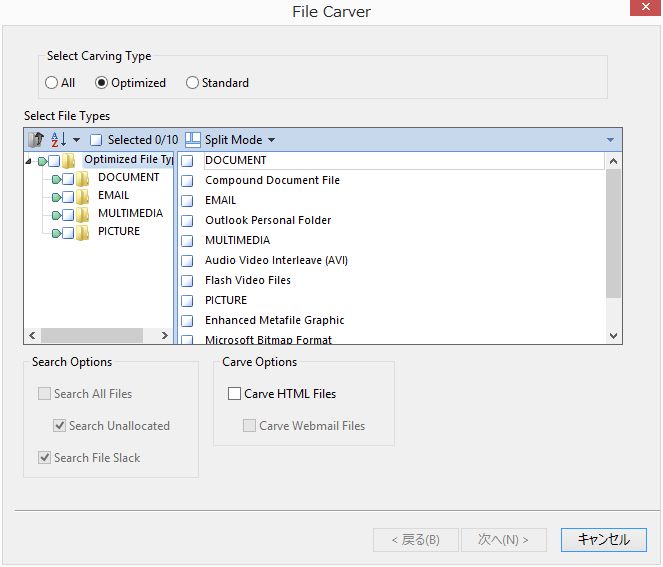This screenshot has height=567, width=663.
Task: Click the green set-include icon for Optimized File Types
Action: (x=42, y=161)
